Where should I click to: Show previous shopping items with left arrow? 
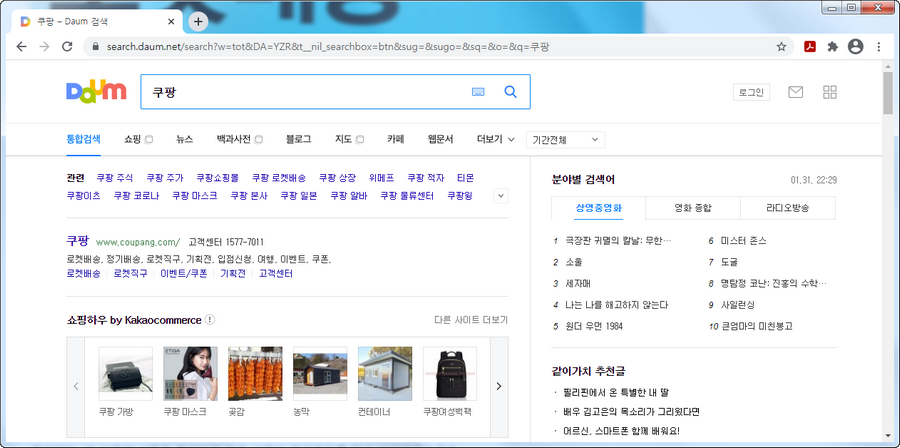click(76, 387)
